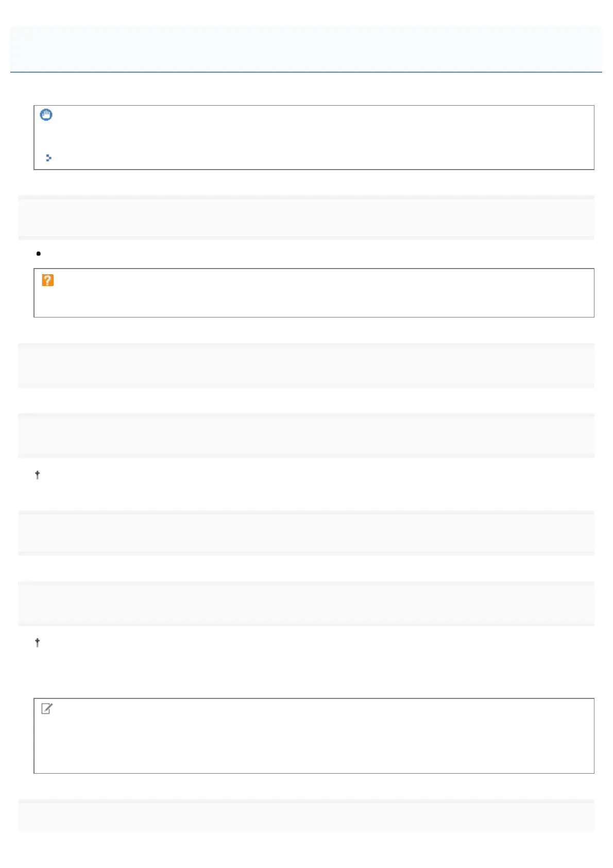This screenshot has width=613, height=868.
Task: Click the light blue page header banner
Action: (x=306, y=48)
